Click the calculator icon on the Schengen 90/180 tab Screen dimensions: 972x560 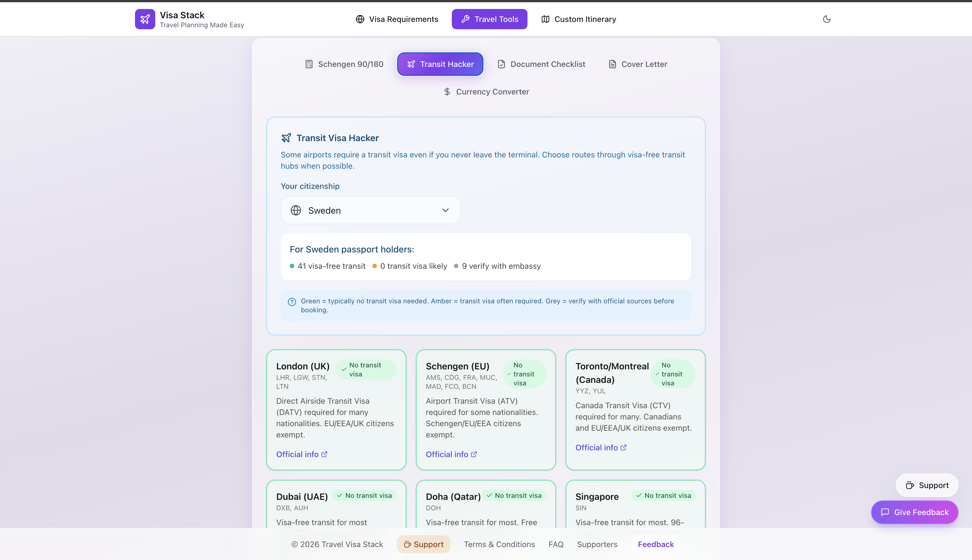click(x=309, y=64)
